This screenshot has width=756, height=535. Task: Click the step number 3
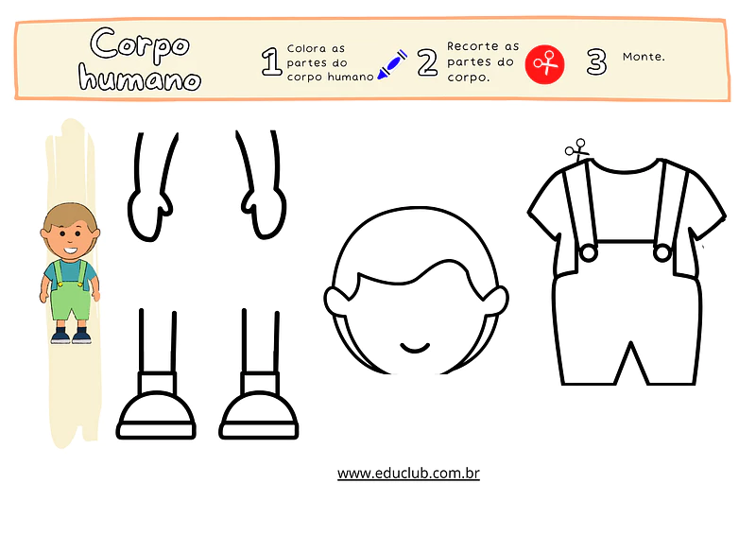tap(596, 62)
